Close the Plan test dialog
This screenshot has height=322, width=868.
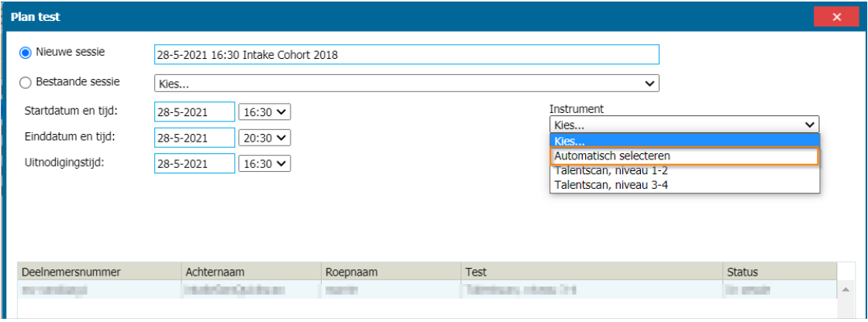(836, 17)
